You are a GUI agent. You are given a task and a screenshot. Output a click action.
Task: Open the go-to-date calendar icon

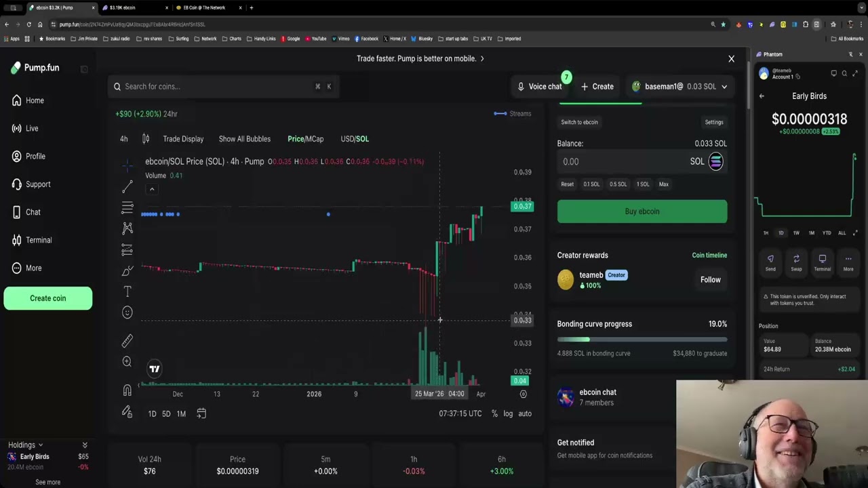point(201,413)
